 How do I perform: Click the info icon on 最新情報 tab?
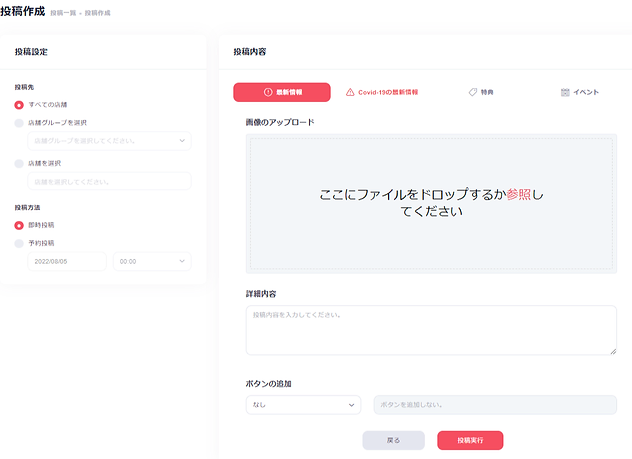tap(268, 92)
